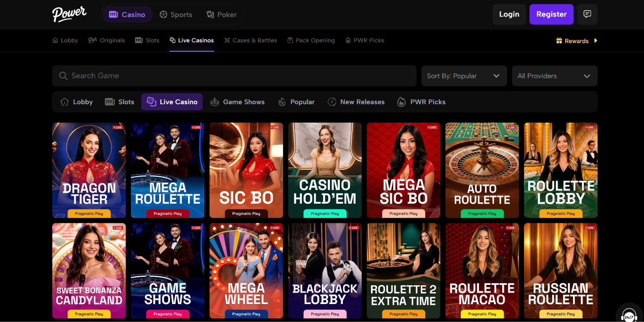Open Pack Opening page
Screen dimensions: 644x322
coord(311,40)
